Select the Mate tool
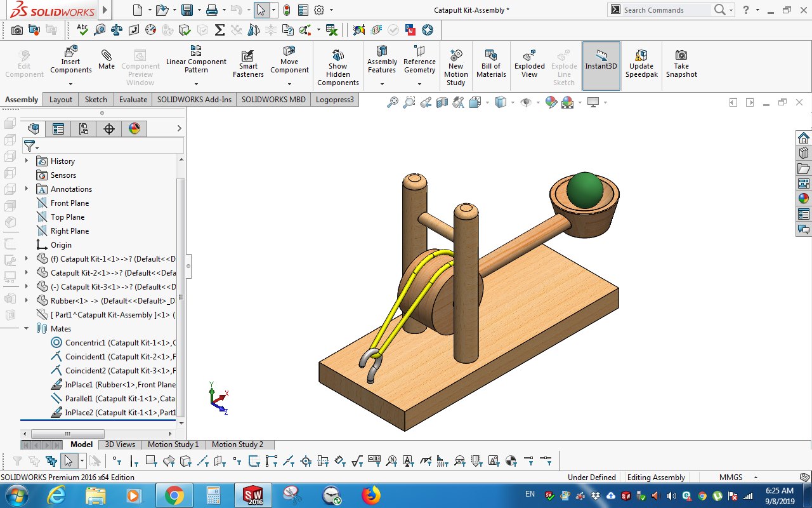 click(106, 62)
